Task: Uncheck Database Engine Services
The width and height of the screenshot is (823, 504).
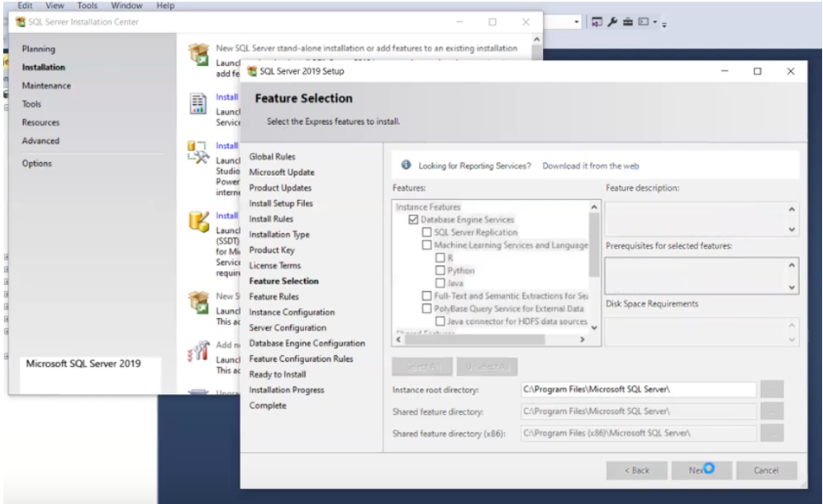Action: click(x=411, y=219)
